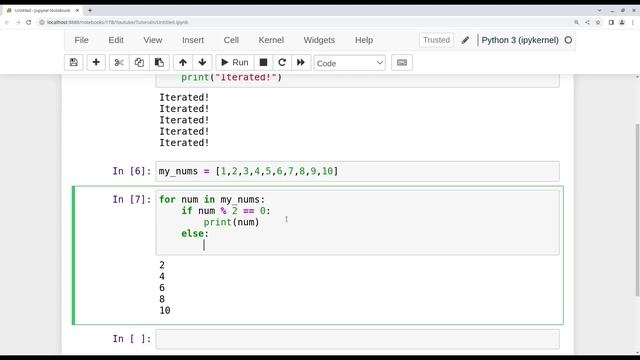Click the kernel idle circle indicator
Image resolution: width=640 pixels, height=360 pixels.
pos(568,40)
